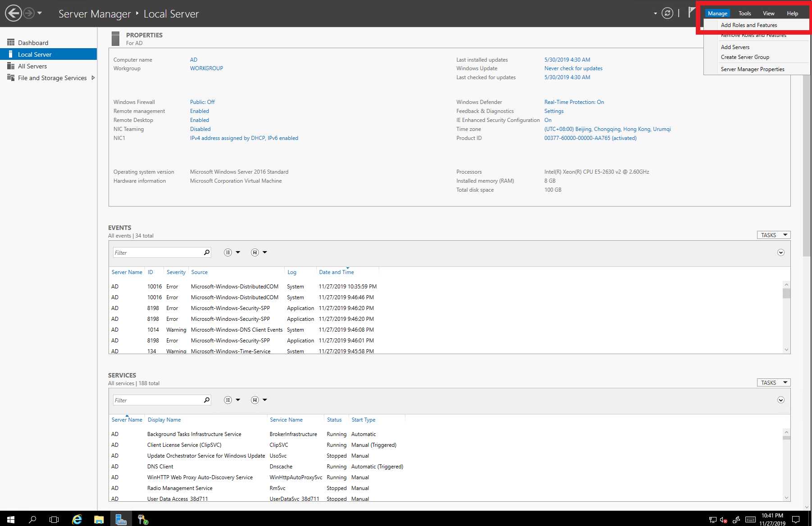Sort services by Display Name column

coord(164,420)
